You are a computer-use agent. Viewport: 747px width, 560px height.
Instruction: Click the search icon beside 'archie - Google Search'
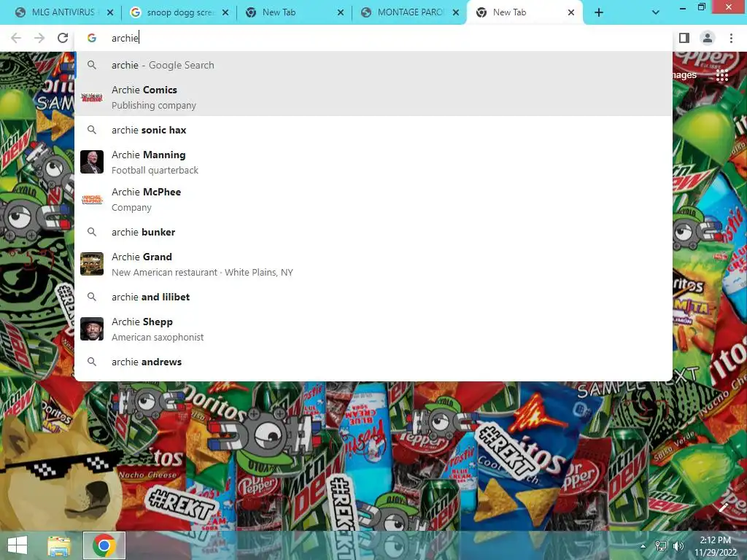tap(92, 65)
